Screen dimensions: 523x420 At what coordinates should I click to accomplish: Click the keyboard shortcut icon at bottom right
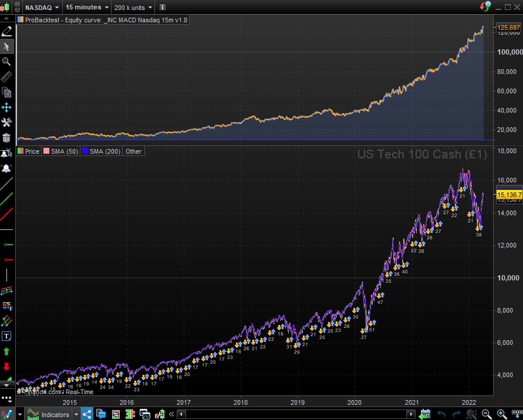click(517, 415)
